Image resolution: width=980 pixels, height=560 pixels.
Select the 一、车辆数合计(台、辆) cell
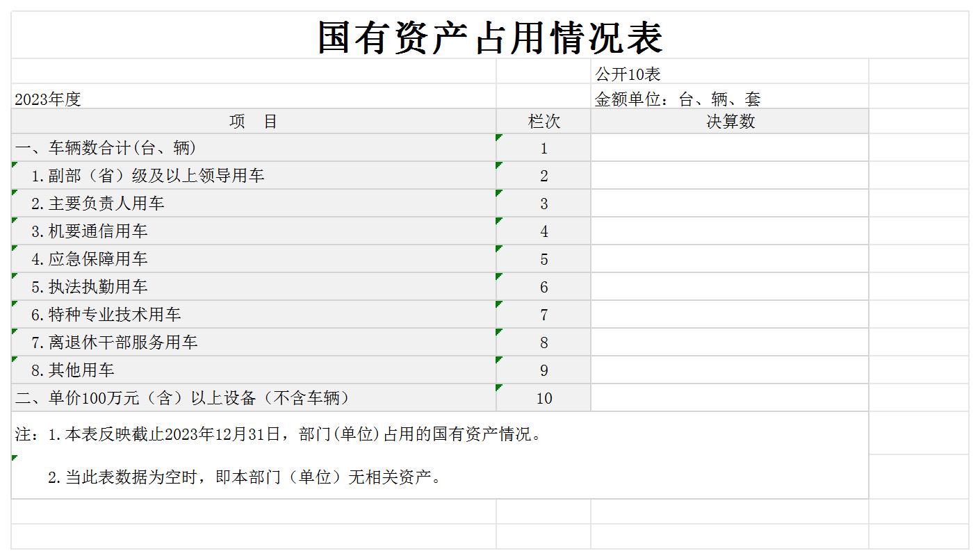click(x=254, y=148)
